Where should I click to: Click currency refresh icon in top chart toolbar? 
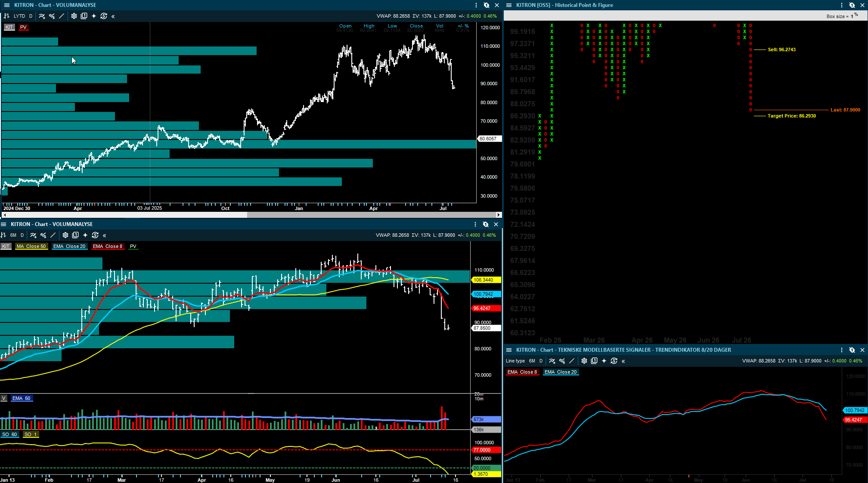pos(104,16)
